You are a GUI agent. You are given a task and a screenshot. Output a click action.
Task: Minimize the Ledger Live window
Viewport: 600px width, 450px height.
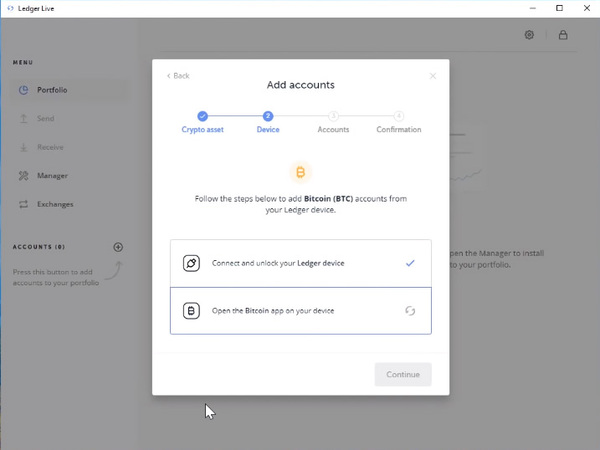coord(533,8)
